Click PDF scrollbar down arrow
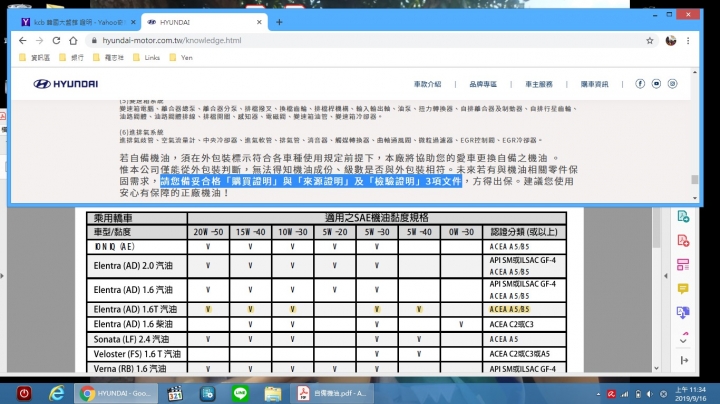Image resolution: width=720 pixels, height=404 pixels. (x=656, y=368)
